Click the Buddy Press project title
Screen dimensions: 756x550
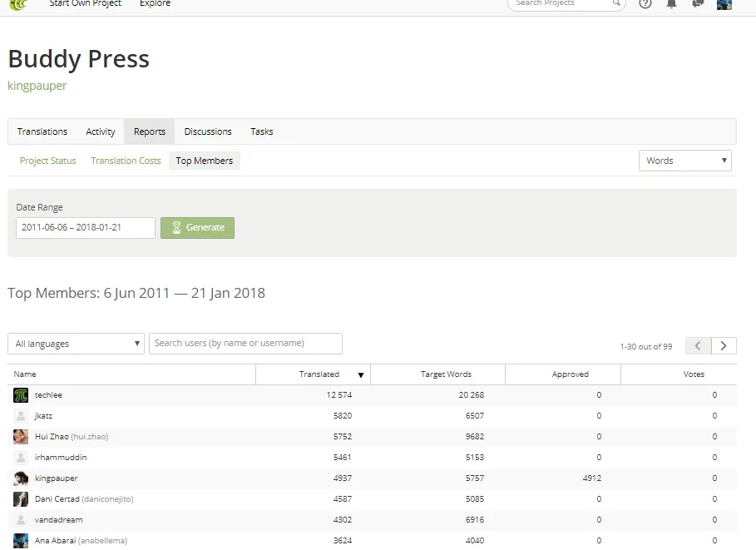coord(78,59)
